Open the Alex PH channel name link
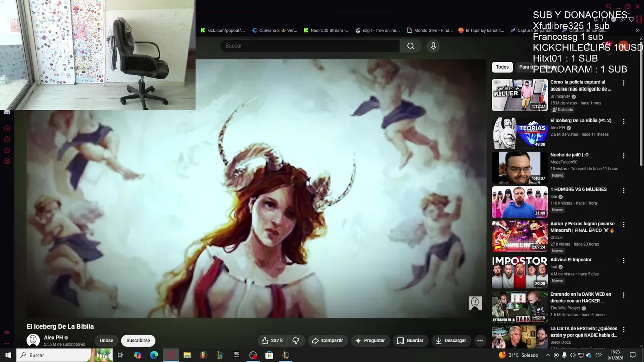Screen dimensions: 644x362 53,338
